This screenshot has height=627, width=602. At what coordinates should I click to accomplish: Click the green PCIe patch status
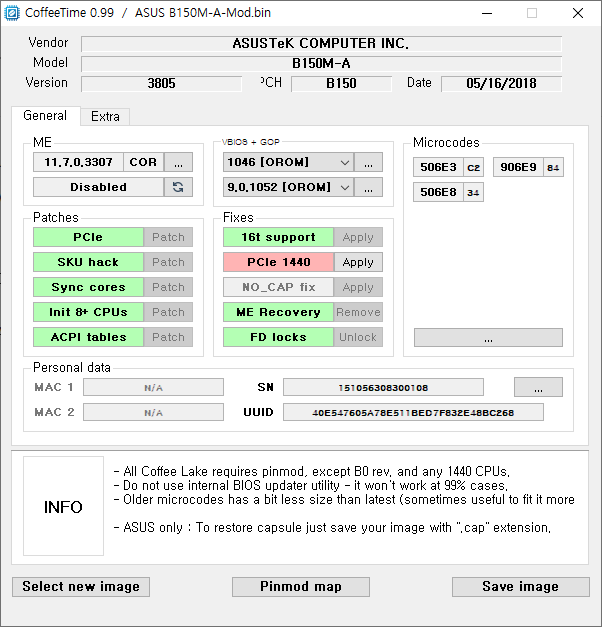pos(88,237)
